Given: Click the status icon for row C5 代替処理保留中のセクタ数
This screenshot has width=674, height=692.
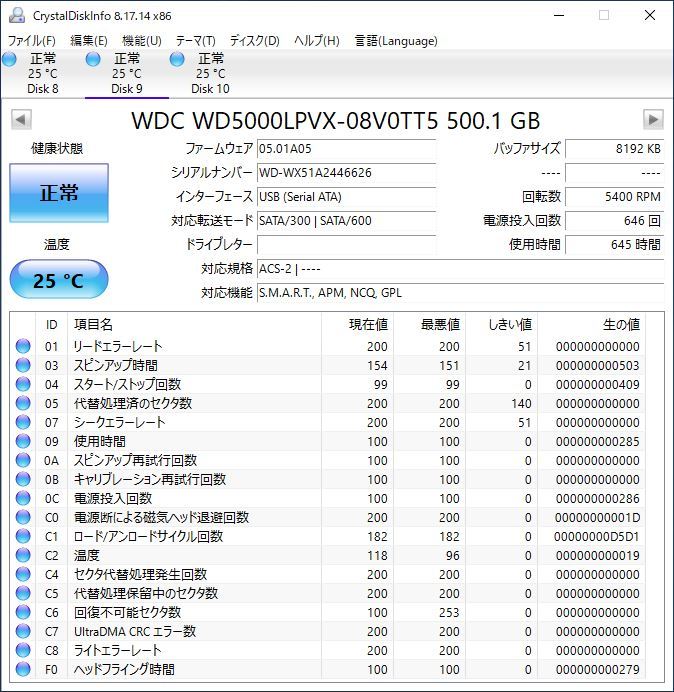Looking at the screenshot, I should tap(23, 593).
